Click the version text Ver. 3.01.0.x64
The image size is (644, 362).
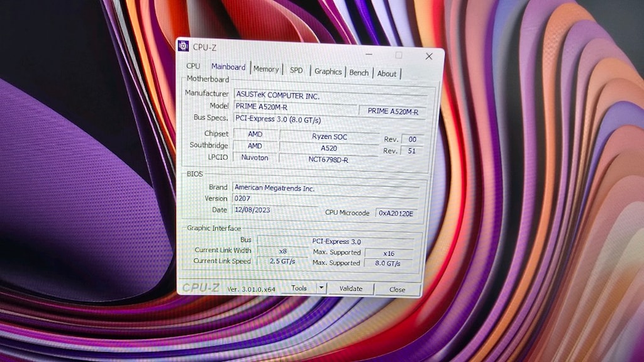pos(251,289)
